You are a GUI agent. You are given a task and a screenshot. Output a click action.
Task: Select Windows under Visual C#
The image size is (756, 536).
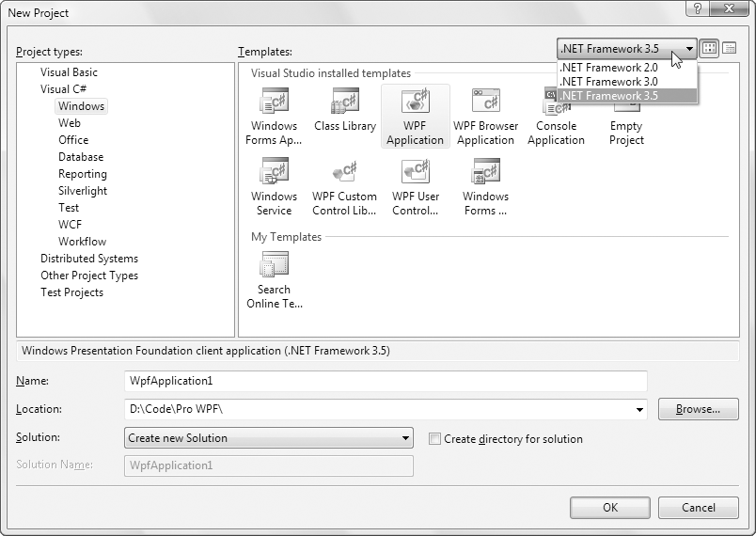point(82,106)
